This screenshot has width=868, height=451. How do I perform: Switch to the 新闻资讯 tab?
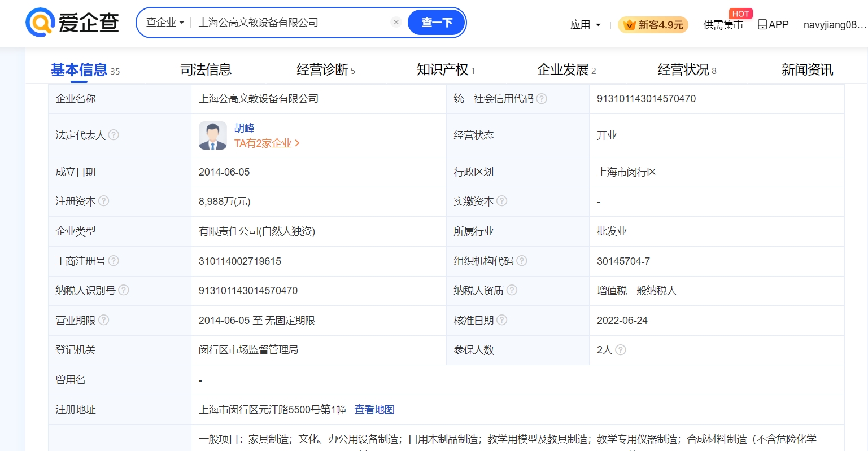pos(807,70)
